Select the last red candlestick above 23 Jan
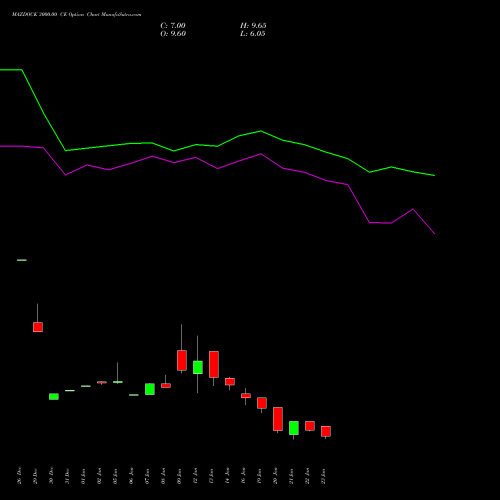Screen dimensions: 500x500 pyautogui.click(x=326, y=431)
